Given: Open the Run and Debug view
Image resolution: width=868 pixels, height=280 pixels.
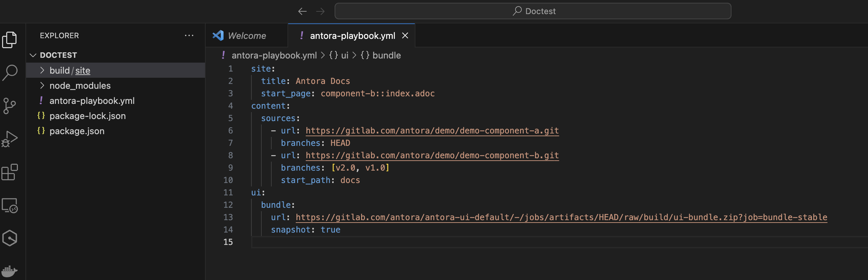Looking at the screenshot, I should tap(10, 139).
